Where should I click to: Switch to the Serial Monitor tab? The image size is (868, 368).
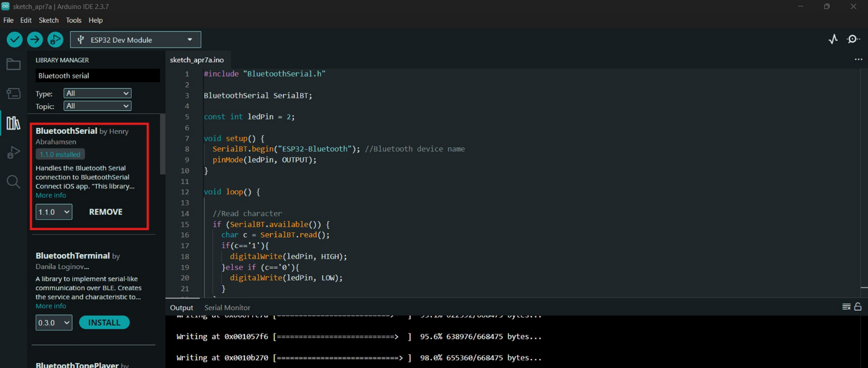tap(227, 307)
